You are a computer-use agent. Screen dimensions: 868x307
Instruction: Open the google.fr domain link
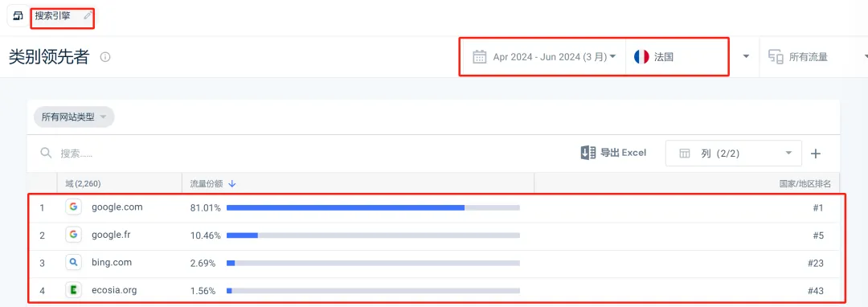[111, 235]
